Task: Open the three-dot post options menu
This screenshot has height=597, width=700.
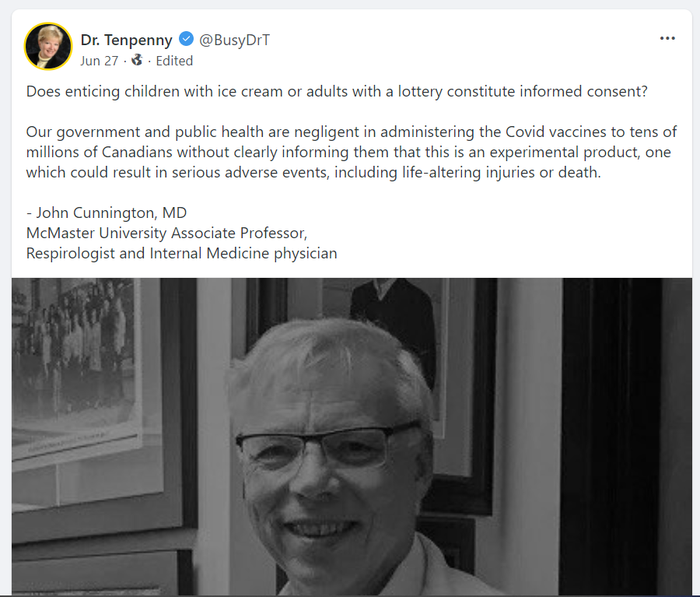Action: pos(667,38)
